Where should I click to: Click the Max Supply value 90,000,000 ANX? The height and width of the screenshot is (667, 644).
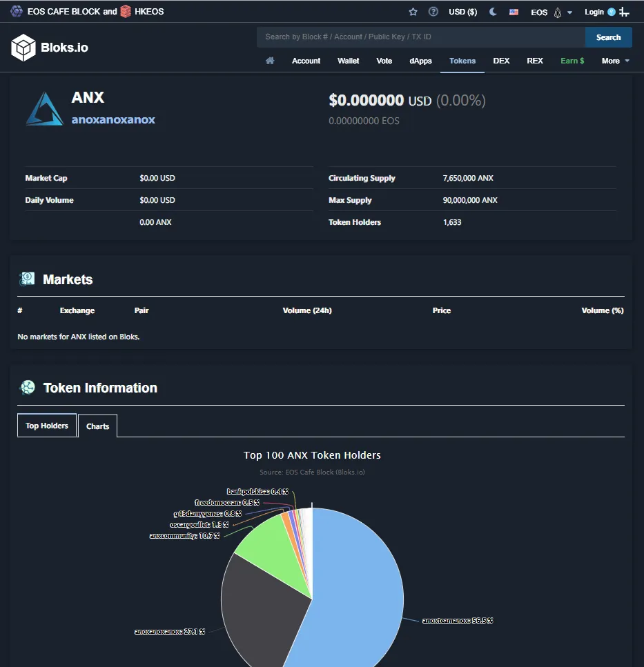470,200
